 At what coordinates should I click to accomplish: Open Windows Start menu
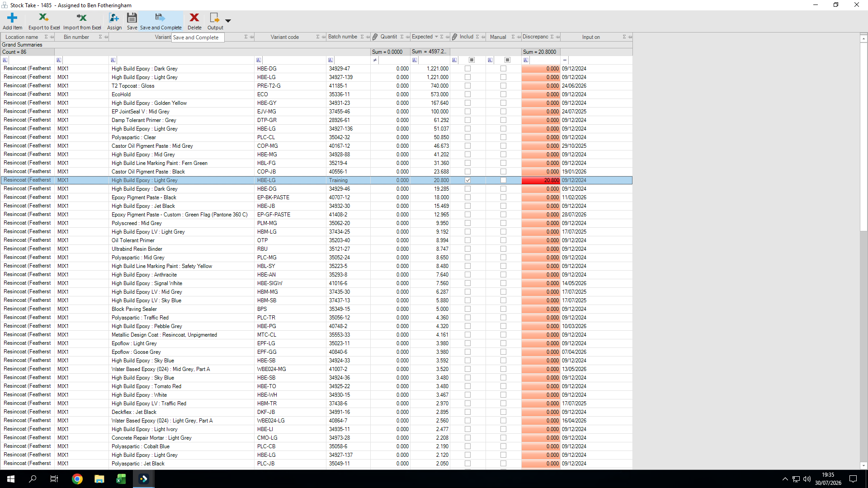tap(11, 479)
